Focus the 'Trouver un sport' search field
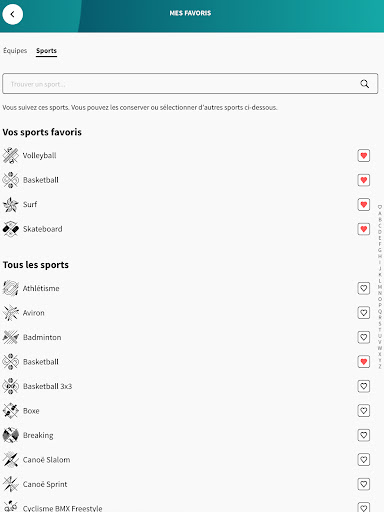The width and height of the screenshot is (384, 512). click(190, 84)
